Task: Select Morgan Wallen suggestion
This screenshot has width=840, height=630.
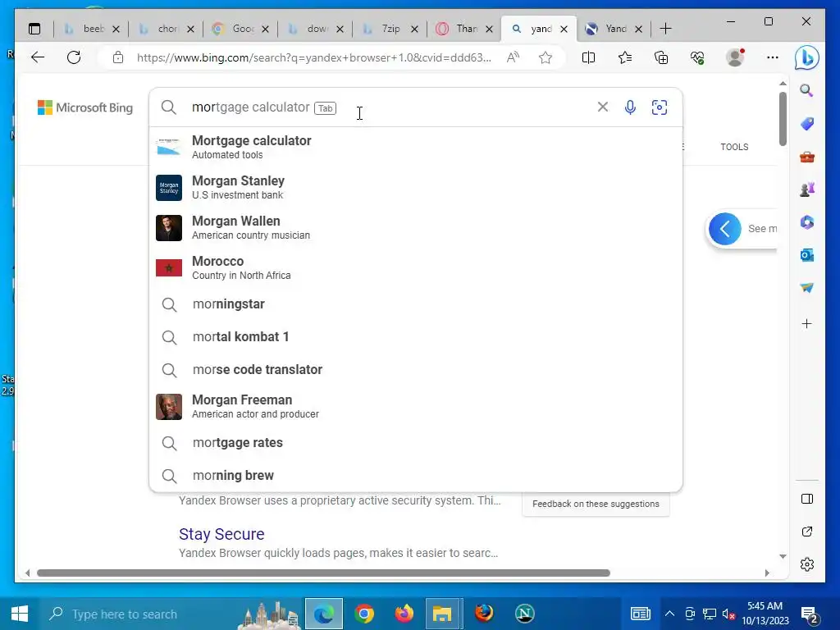Action: coord(416,227)
